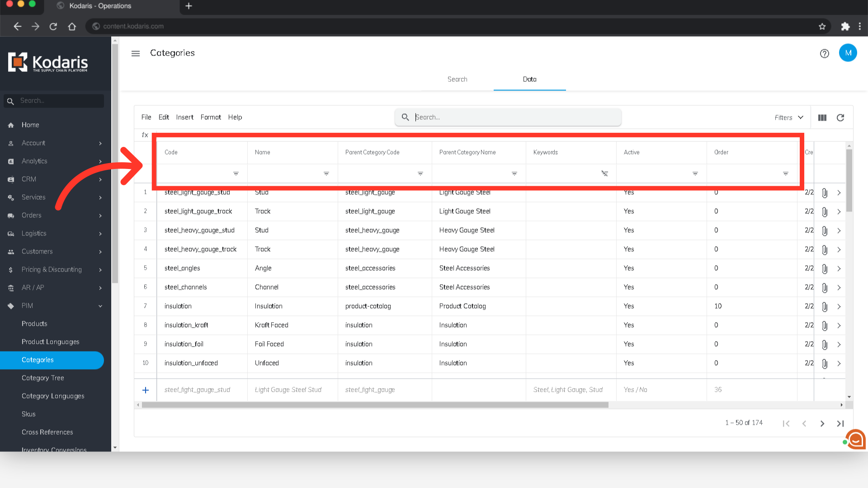Toggle the Keywords column filter icon
The height and width of the screenshot is (488, 868).
tap(604, 174)
